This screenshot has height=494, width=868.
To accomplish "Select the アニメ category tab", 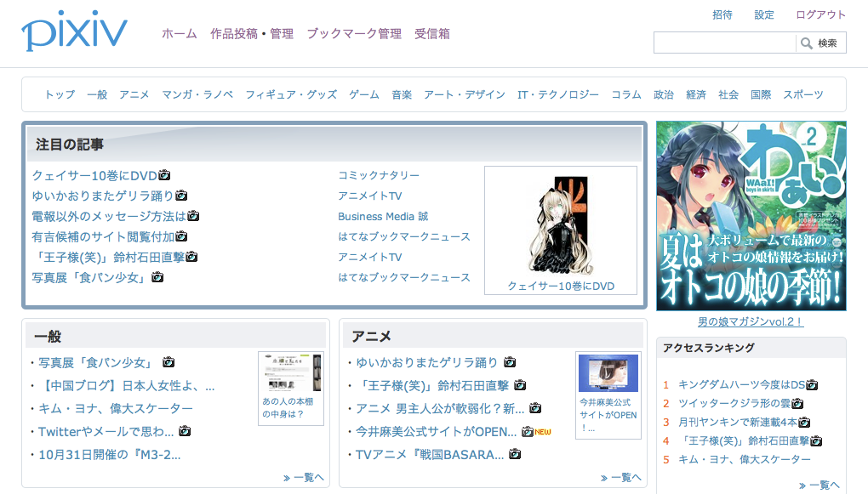I will tap(134, 94).
